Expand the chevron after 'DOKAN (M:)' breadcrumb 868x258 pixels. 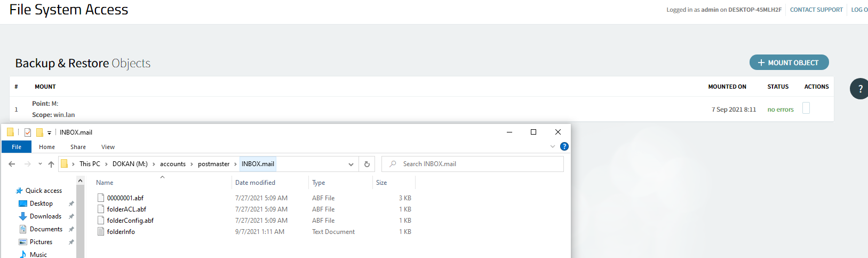pos(154,164)
